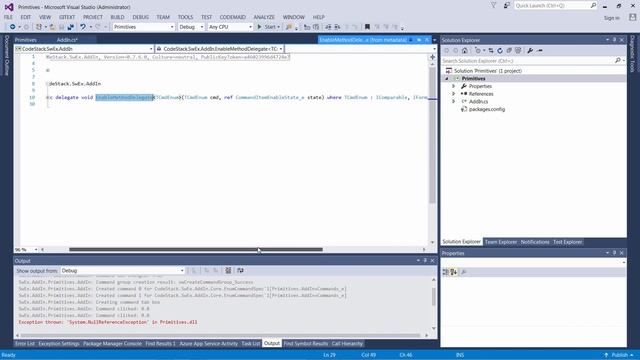Click the editor horizontal scrollbar thumb
The height and width of the screenshot is (360, 640).
196,249
